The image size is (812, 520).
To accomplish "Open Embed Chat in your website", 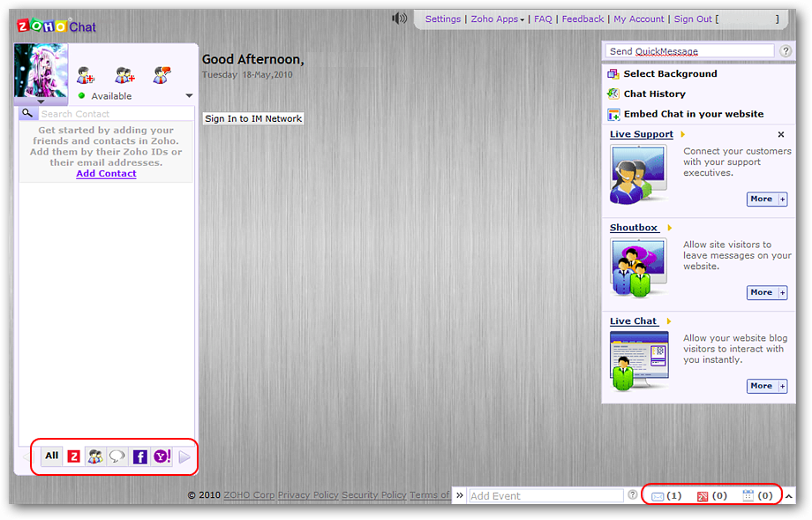I will click(694, 114).
